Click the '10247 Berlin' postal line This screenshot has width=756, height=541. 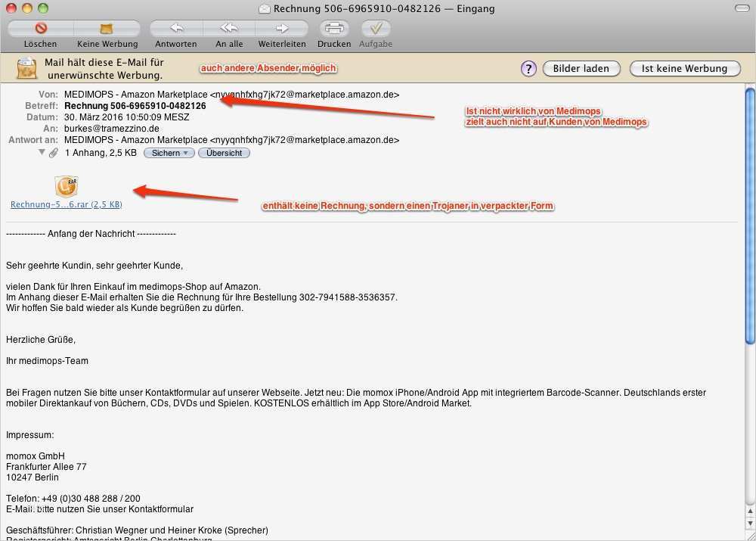(x=33, y=477)
